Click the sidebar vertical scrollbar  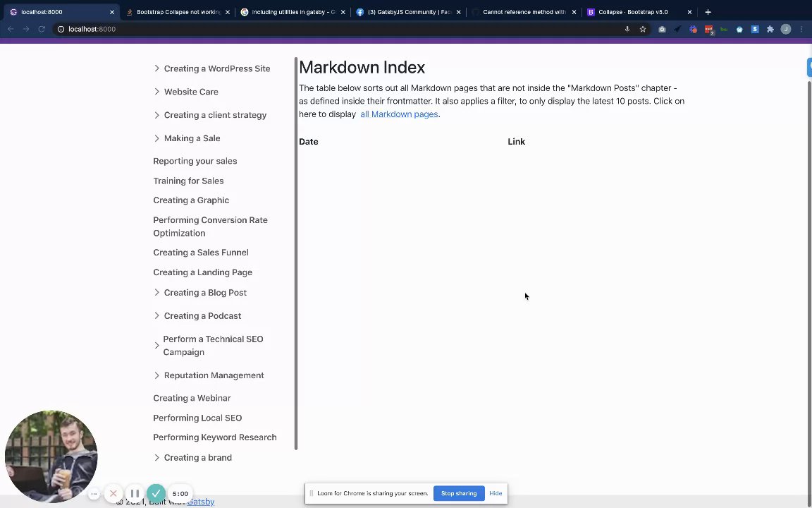[x=296, y=253]
